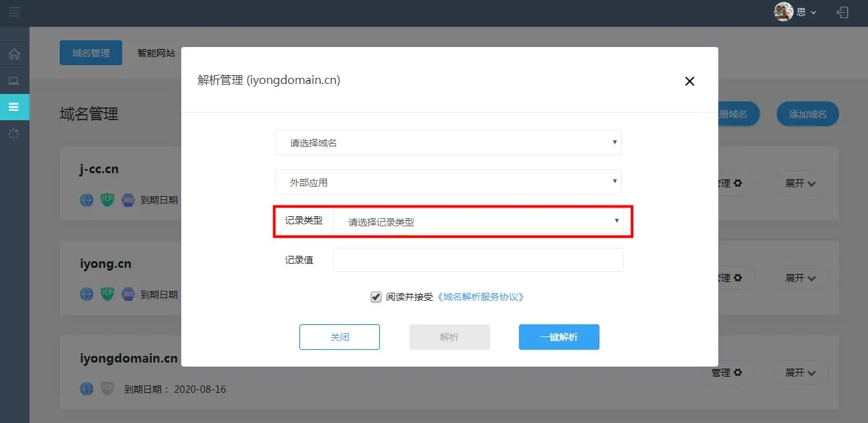Screen dimensions: 868x423
Task: Click the active list icon in sidebar
Action: click(14, 106)
